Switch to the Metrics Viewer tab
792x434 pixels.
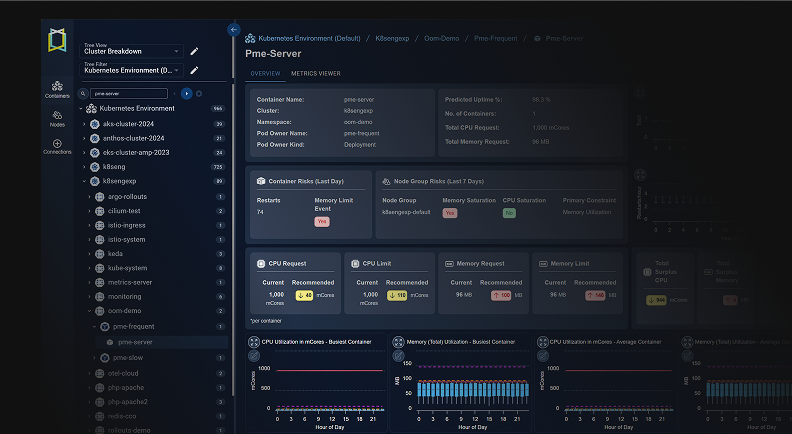pyautogui.click(x=315, y=73)
